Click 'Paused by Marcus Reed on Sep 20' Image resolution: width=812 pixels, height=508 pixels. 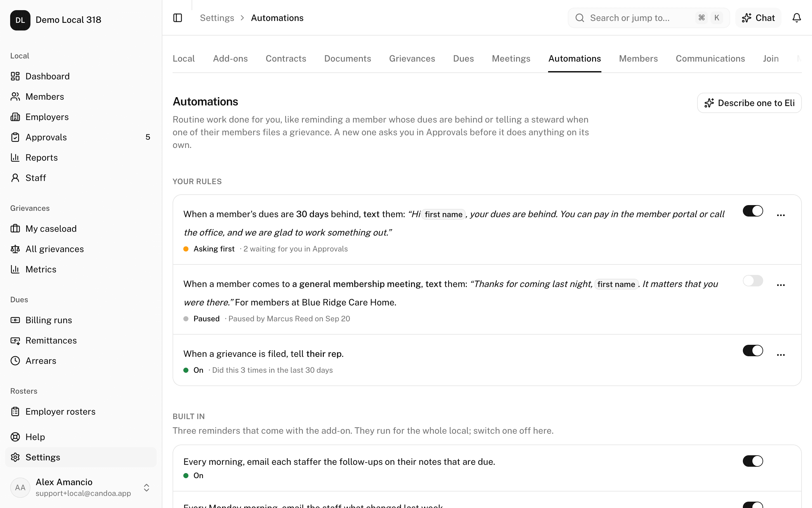point(289,319)
